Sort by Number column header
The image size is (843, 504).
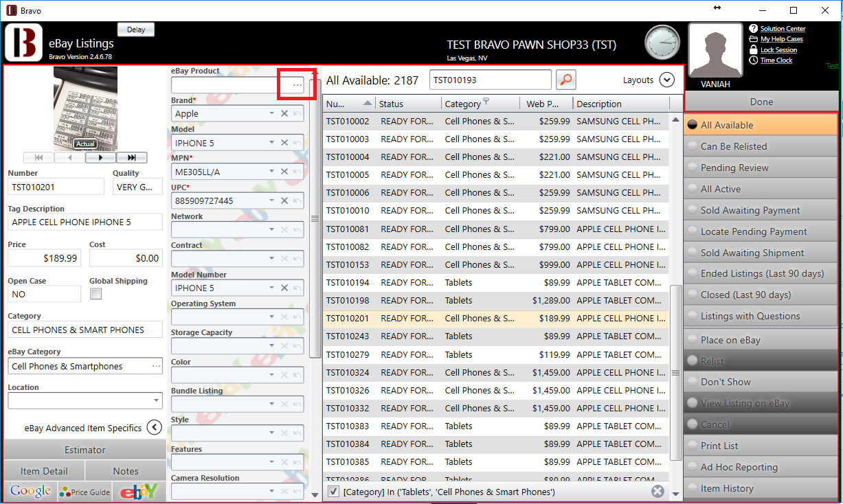[348, 104]
